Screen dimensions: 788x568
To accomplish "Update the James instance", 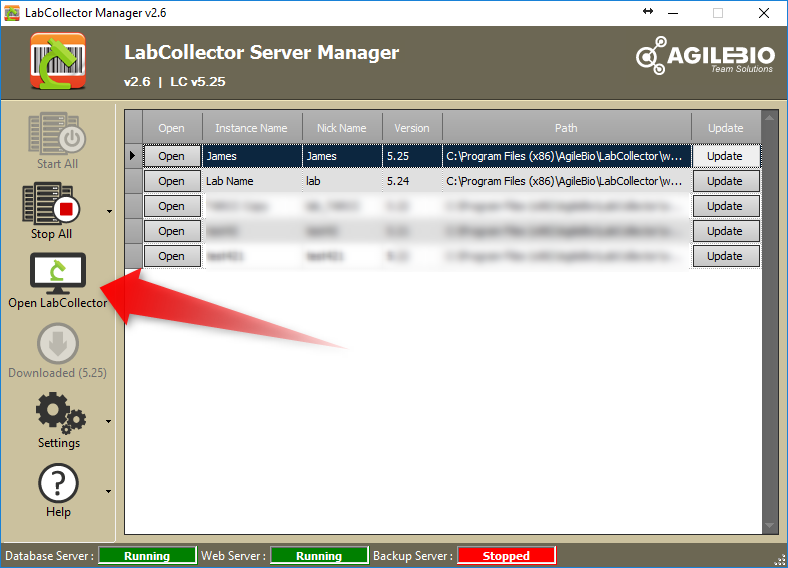I will tap(726, 156).
